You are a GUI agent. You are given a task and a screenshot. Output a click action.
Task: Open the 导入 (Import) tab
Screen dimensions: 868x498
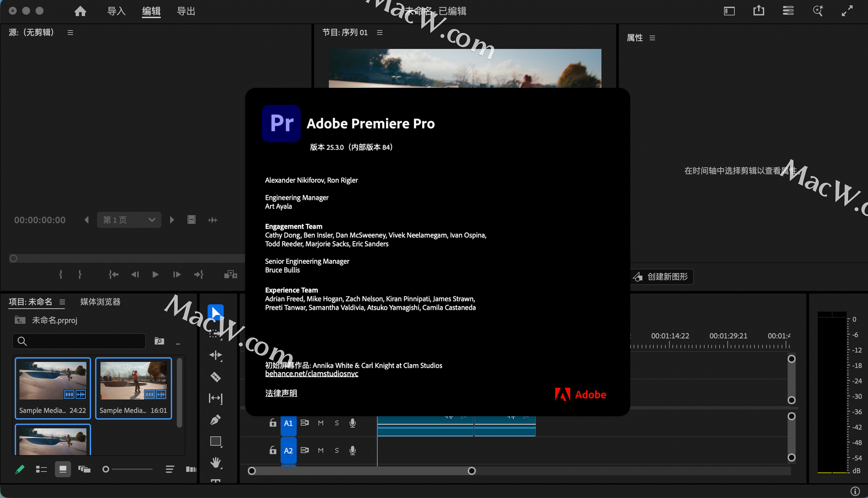tap(116, 11)
